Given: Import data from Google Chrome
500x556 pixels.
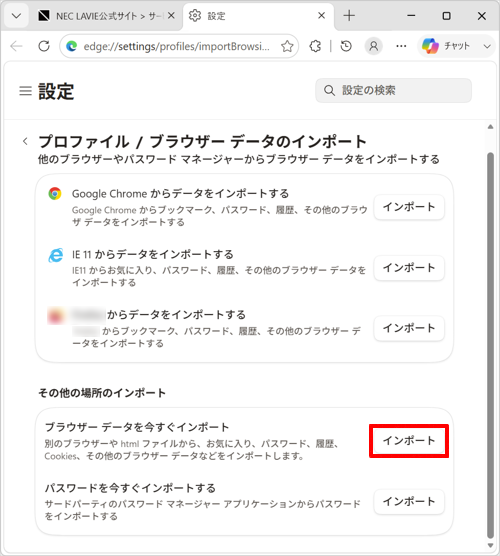Looking at the screenshot, I should click(409, 207).
